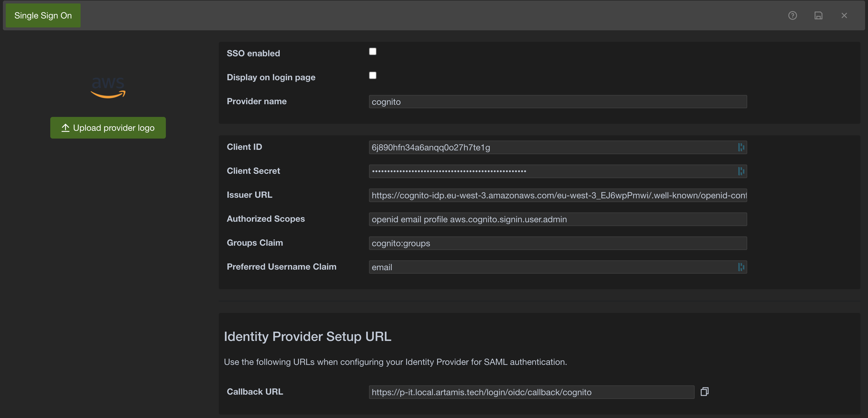Tick the Display on login page checkbox
Viewport: 868px width, 418px height.
pyautogui.click(x=373, y=75)
